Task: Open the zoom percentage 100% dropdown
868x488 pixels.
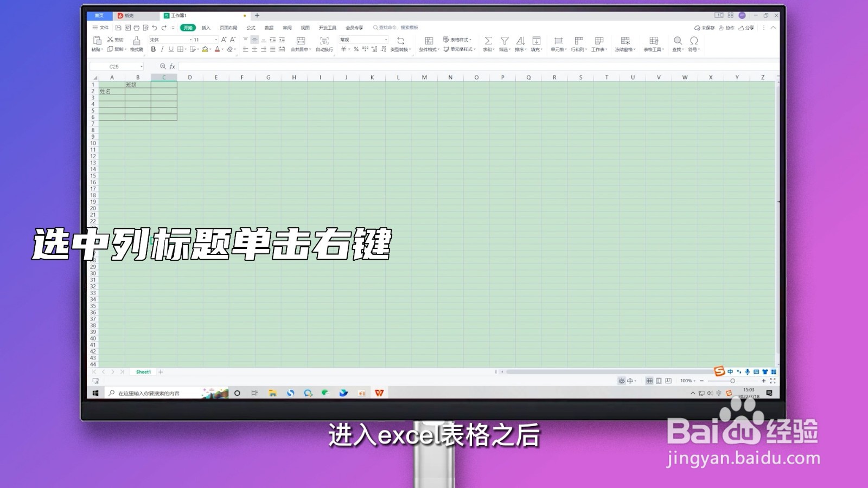Action: pos(688,381)
